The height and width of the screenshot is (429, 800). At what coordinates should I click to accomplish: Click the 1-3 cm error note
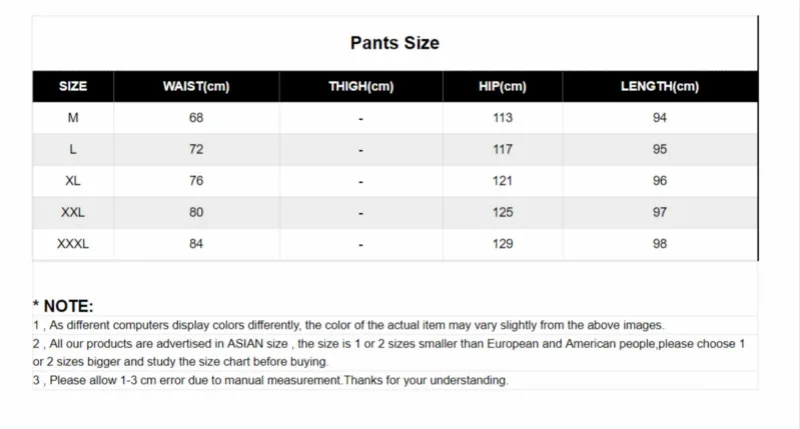point(270,380)
